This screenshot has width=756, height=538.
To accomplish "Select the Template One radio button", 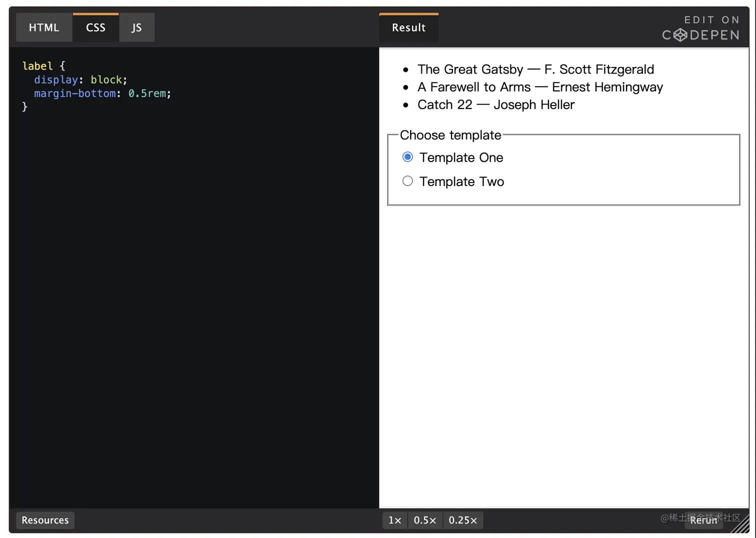I will click(407, 157).
